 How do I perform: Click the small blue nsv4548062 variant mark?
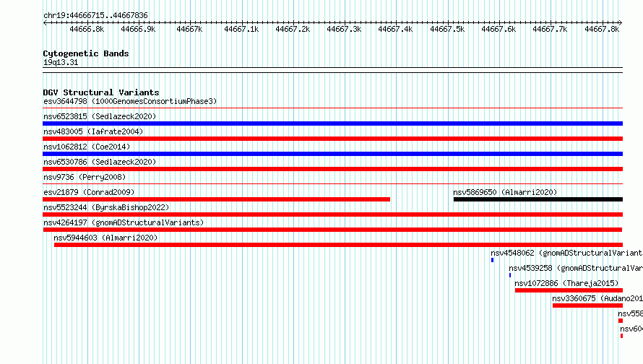pyautogui.click(x=492, y=260)
